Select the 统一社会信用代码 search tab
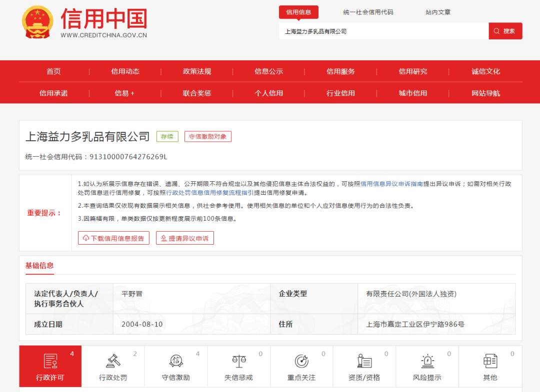The image size is (540, 392). 368,12
